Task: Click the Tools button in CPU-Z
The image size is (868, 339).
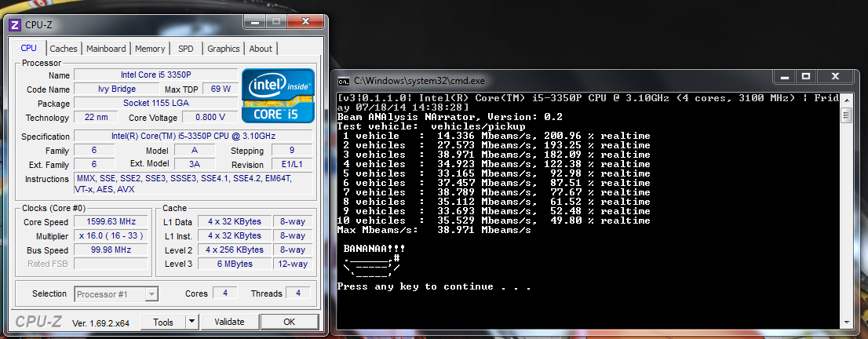Action: 163,322
